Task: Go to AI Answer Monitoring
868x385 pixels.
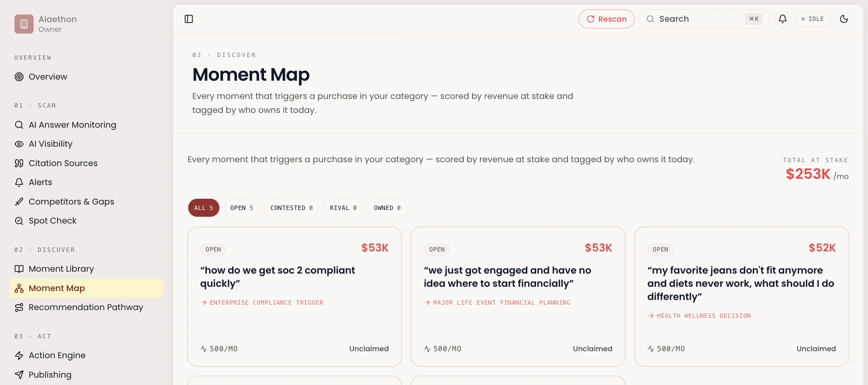Action: (x=86, y=125)
